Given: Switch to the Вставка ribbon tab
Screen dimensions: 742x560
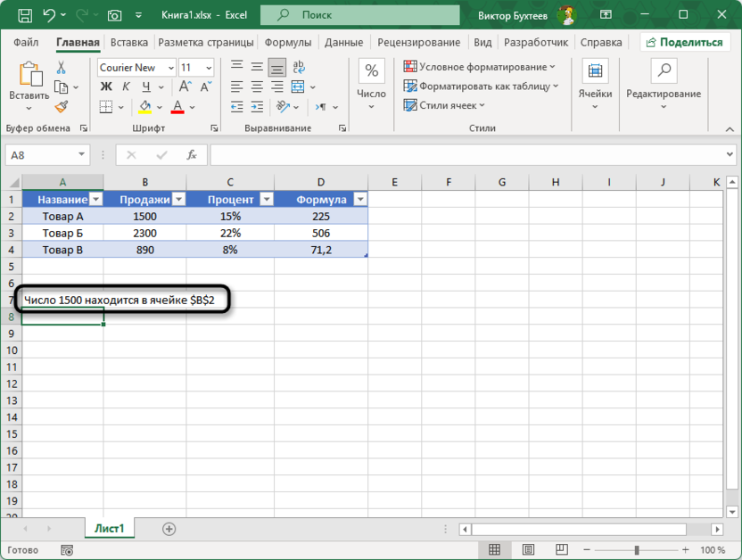Looking at the screenshot, I should pos(129,42).
